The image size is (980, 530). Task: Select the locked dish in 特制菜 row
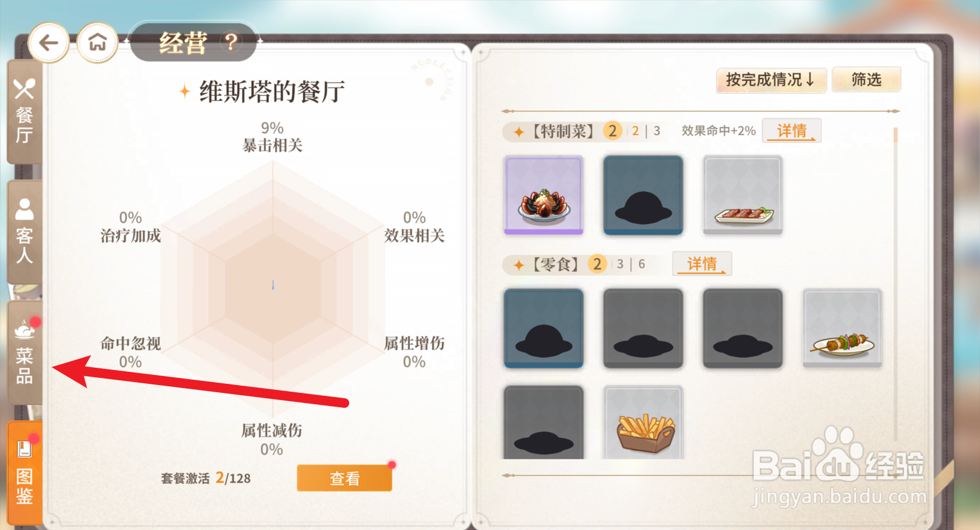click(643, 195)
